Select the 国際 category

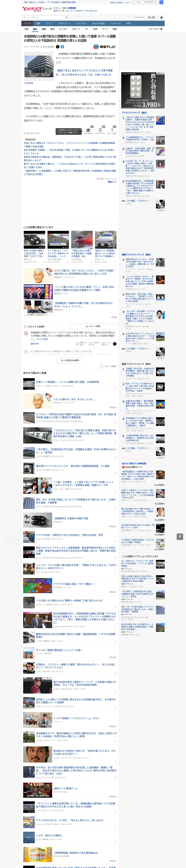(44, 29)
